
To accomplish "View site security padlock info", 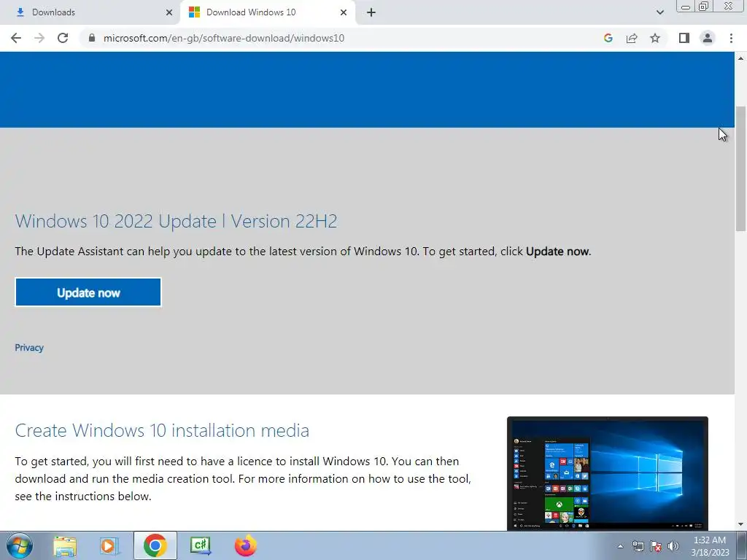I will point(92,38).
